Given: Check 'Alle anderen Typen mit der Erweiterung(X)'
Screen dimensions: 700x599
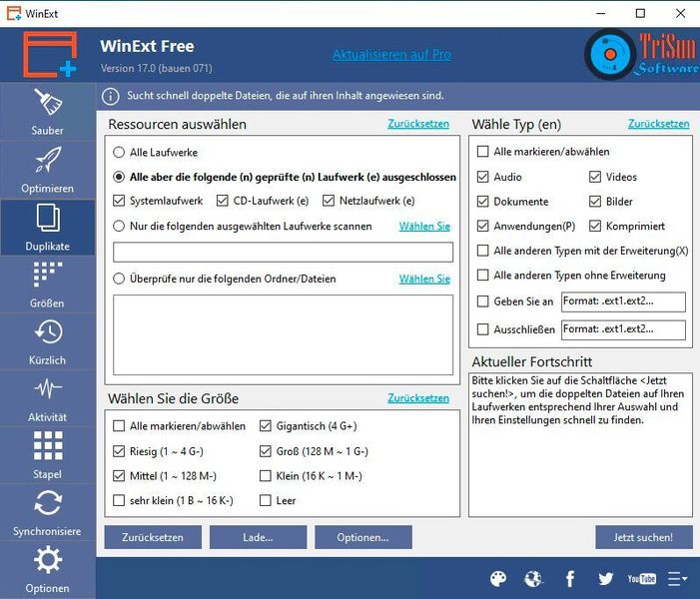Looking at the screenshot, I should click(482, 251).
